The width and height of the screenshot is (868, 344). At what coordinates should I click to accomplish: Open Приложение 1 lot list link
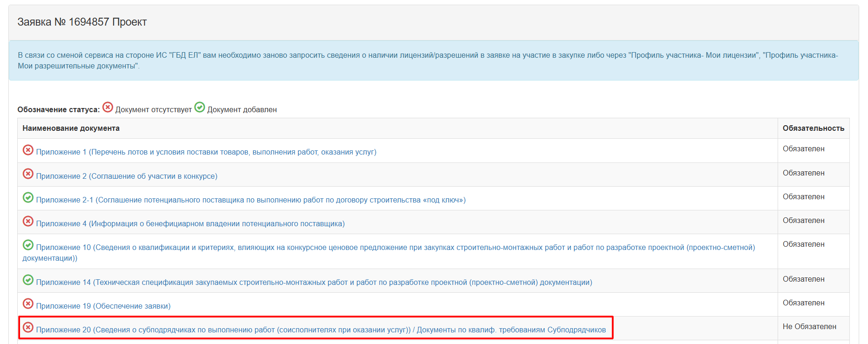click(x=206, y=152)
